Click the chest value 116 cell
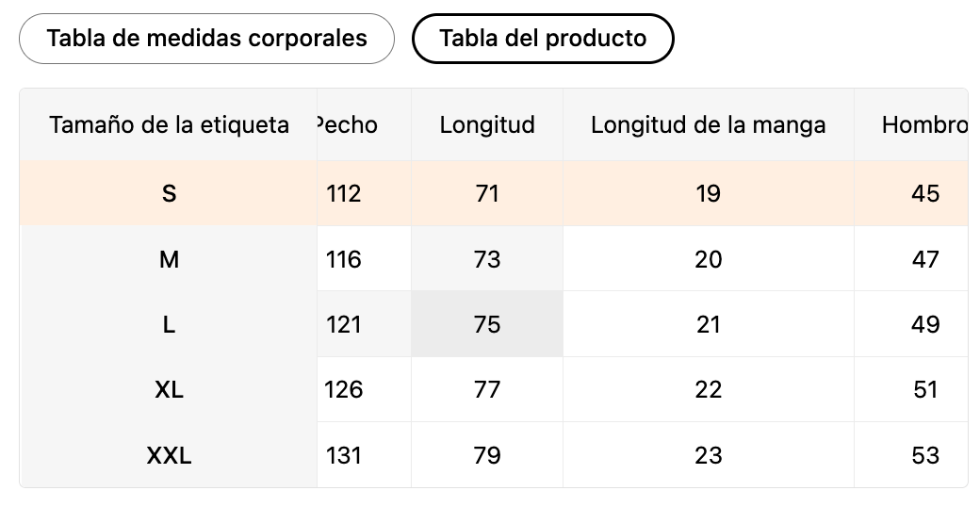The image size is (980, 507). 345,259
